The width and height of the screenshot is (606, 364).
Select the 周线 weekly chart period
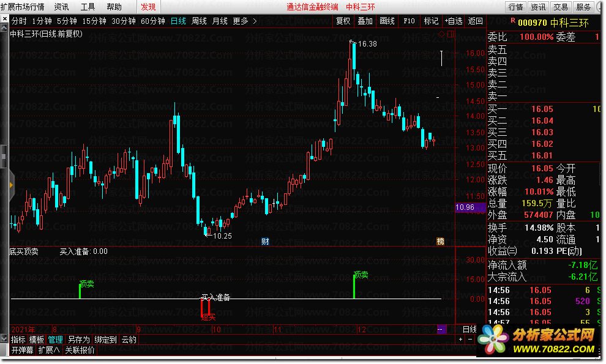click(199, 21)
